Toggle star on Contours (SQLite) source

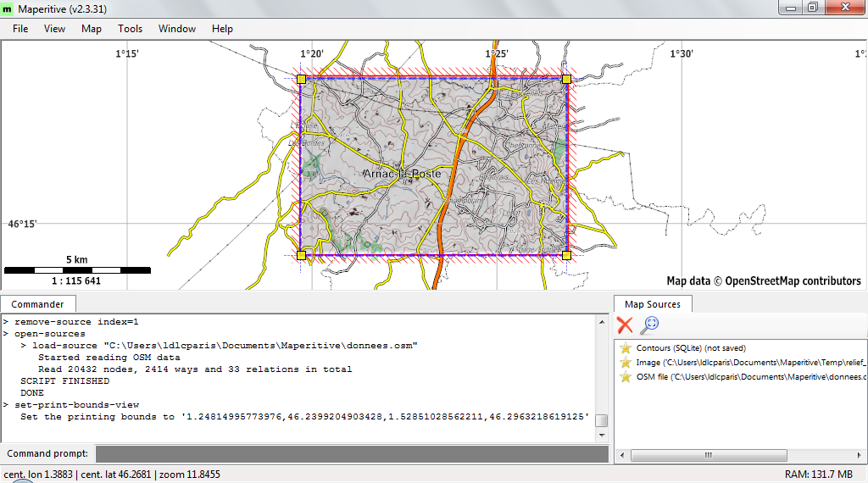click(x=626, y=348)
